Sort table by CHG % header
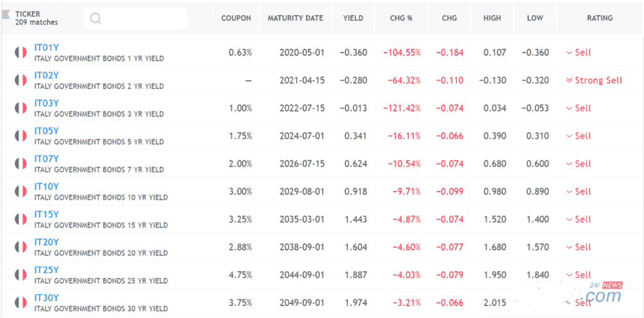644x318 pixels. point(401,18)
